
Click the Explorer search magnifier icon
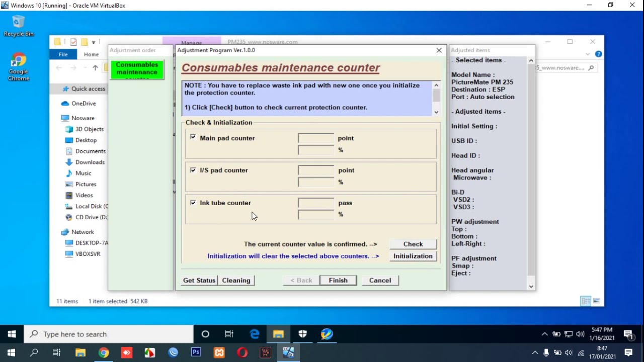[x=591, y=68]
